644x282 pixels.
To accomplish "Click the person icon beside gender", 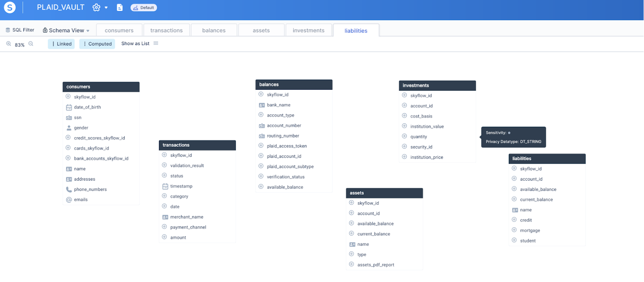I will click(x=69, y=128).
